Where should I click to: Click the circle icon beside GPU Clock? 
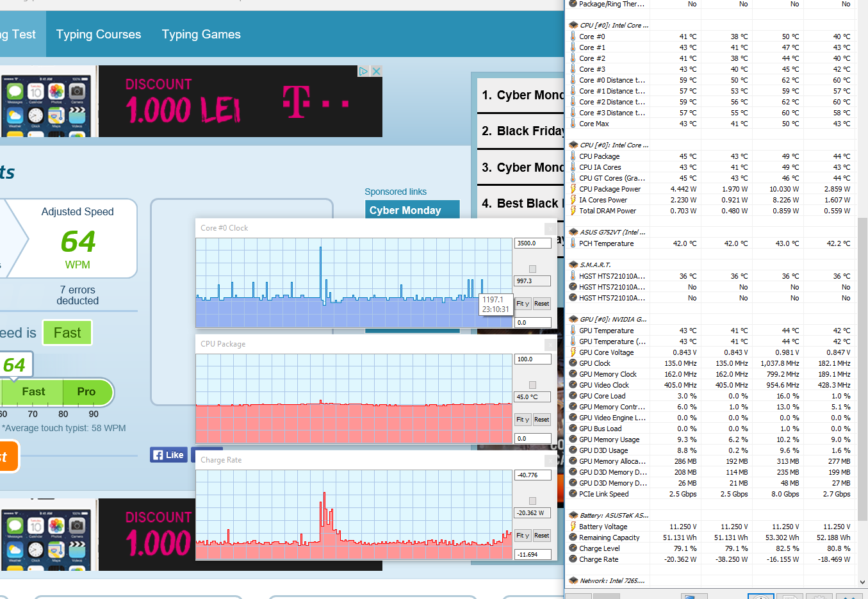tap(573, 363)
